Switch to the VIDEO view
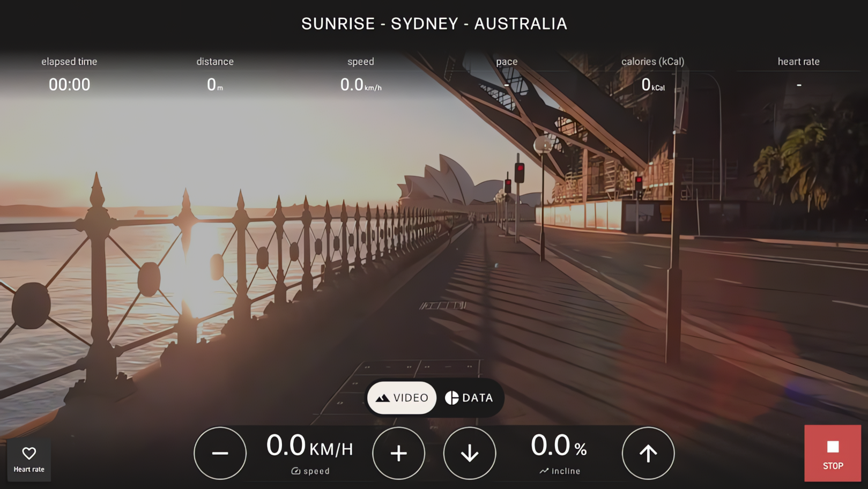This screenshot has height=489, width=868. tap(402, 398)
